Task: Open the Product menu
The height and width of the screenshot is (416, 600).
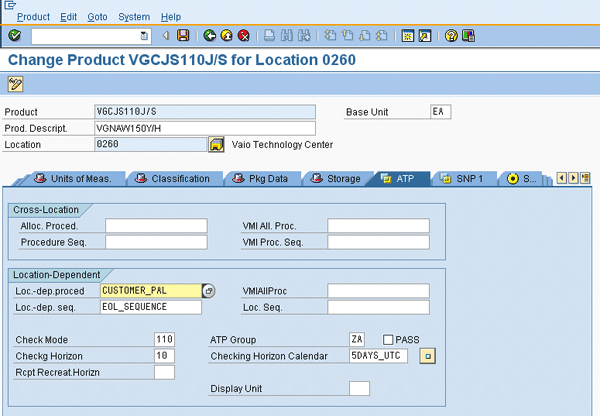Action: pyautogui.click(x=33, y=17)
